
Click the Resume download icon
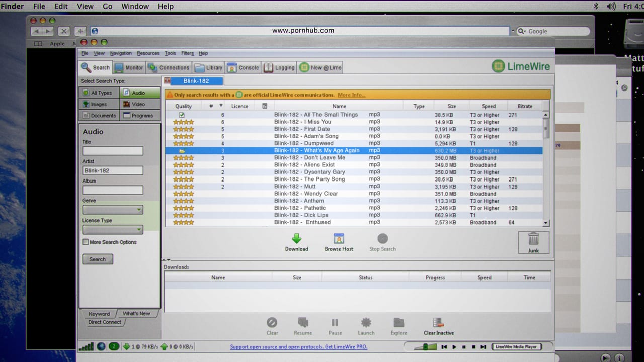point(303,322)
